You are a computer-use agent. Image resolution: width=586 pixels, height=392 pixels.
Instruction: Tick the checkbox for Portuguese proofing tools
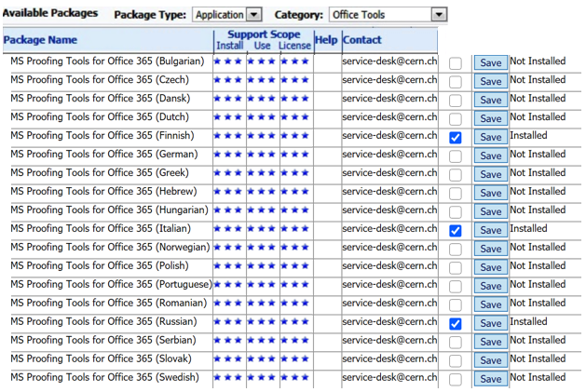(456, 287)
